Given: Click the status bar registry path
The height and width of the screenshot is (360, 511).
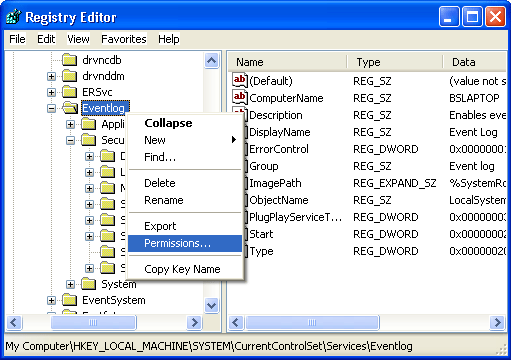Looking at the screenshot, I should click(x=209, y=346).
